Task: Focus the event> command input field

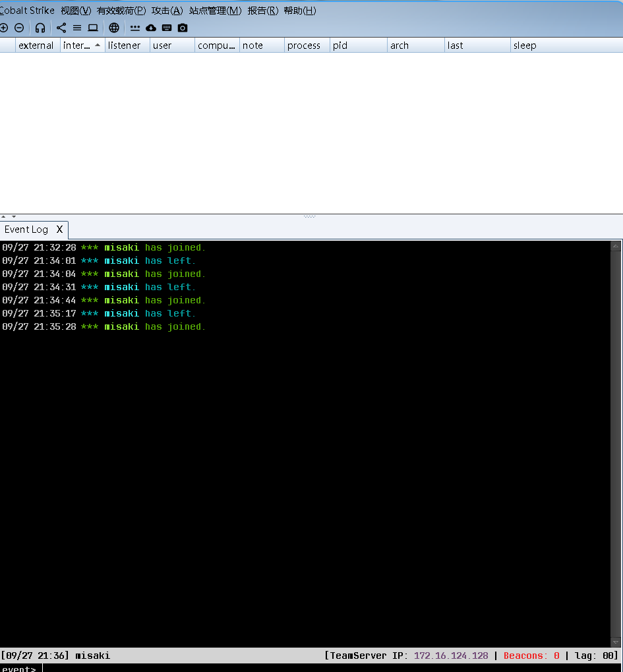Action: point(332,668)
